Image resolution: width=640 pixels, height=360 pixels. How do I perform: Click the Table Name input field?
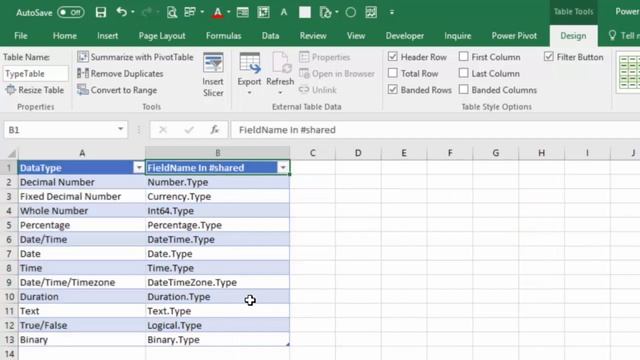pos(35,73)
